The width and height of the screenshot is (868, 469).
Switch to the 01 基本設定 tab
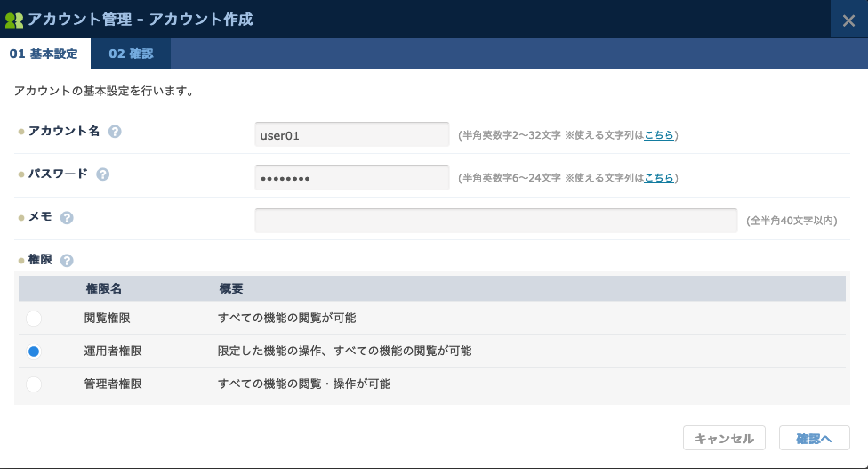pos(44,53)
